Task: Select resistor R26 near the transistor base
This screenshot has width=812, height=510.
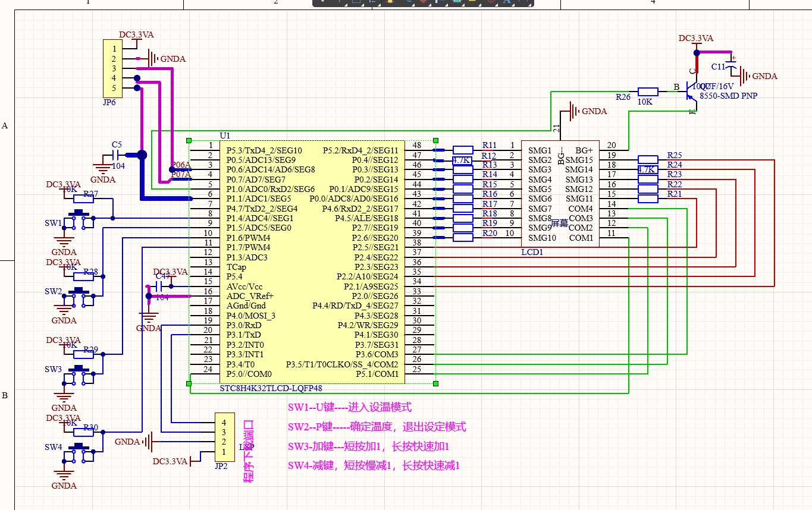Action: pos(647,92)
